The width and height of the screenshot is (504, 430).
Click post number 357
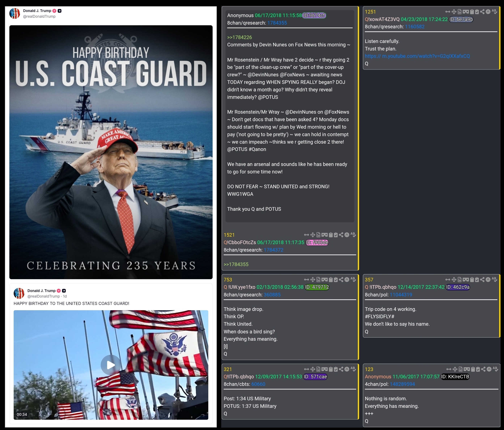(369, 280)
